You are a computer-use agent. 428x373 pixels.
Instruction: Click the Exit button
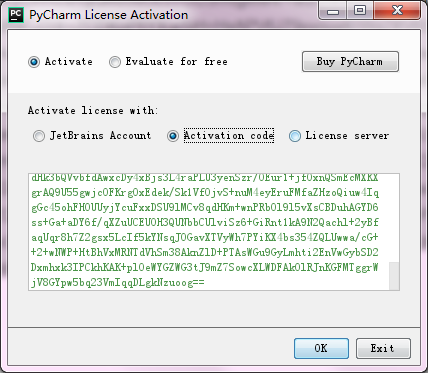coord(383,348)
